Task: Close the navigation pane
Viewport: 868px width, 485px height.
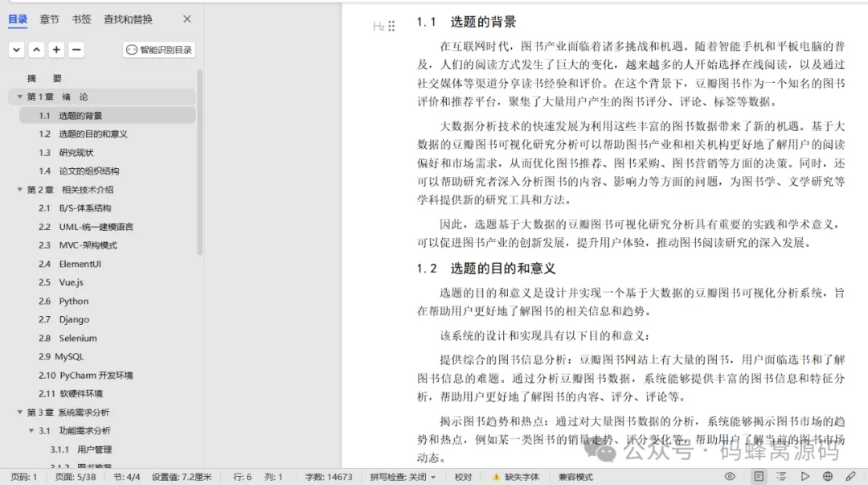Action: click(187, 18)
